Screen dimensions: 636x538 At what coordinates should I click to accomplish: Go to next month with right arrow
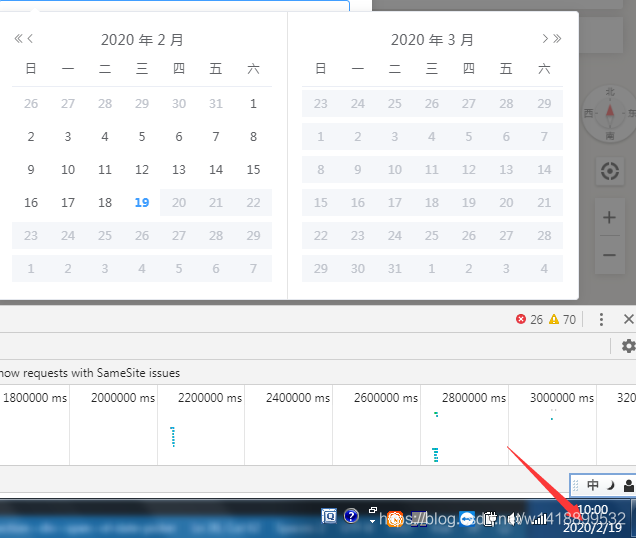click(545, 39)
